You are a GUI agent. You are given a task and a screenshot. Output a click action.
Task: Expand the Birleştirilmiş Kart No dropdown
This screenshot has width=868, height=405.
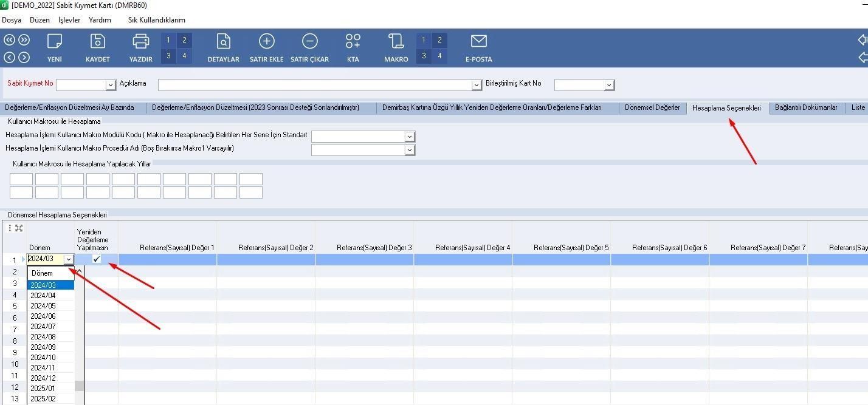click(x=609, y=85)
